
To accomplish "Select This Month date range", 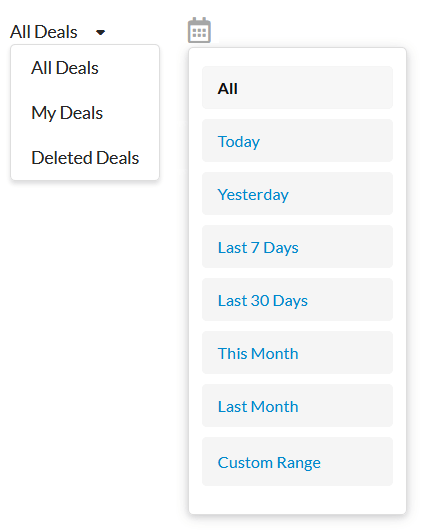I will tap(258, 354).
